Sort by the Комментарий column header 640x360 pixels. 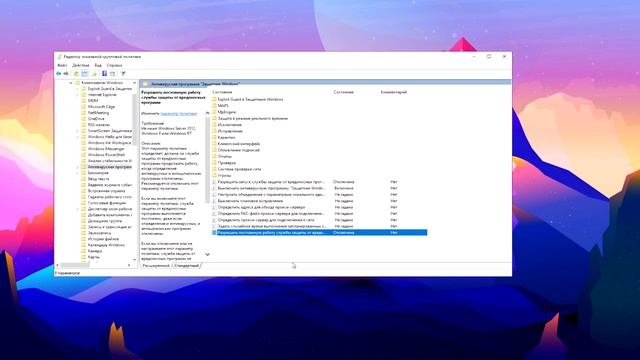point(394,92)
